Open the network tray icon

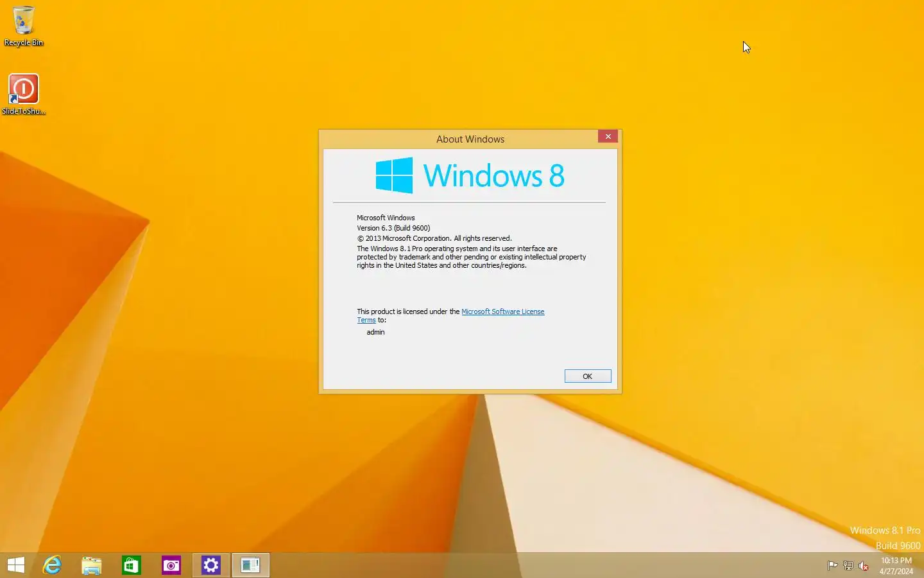click(848, 566)
